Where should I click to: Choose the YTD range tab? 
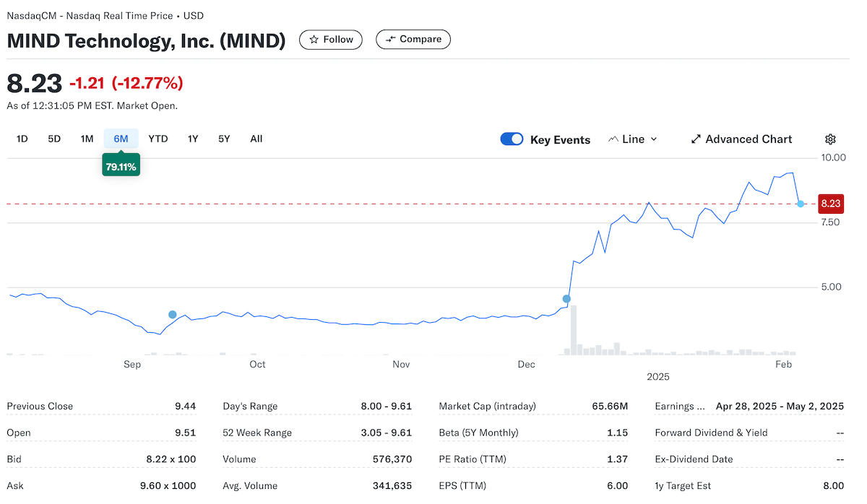click(158, 139)
